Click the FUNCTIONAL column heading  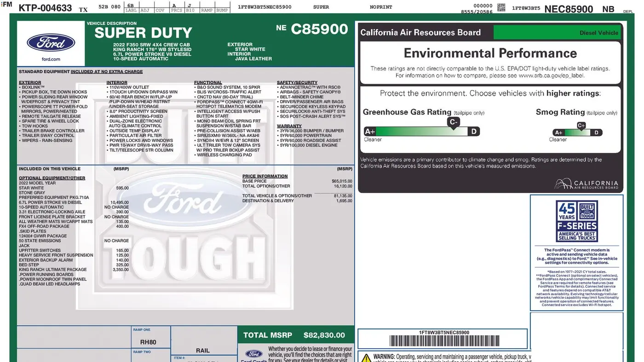pos(208,83)
